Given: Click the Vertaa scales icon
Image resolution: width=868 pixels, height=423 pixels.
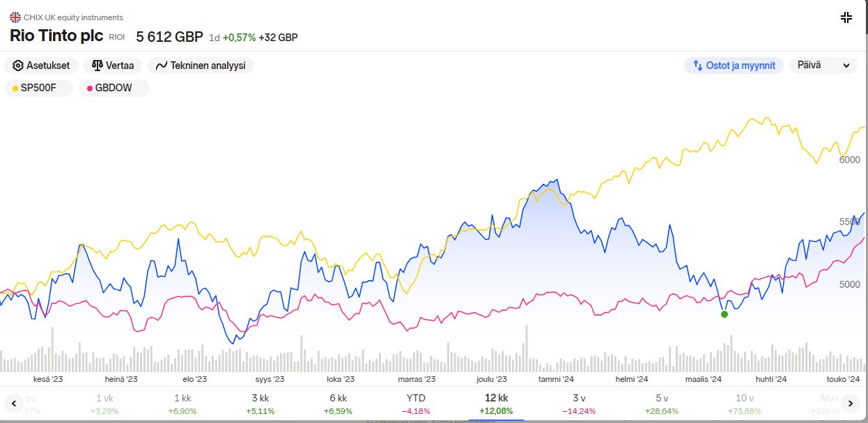Looking at the screenshot, I should [x=97, y=66].
